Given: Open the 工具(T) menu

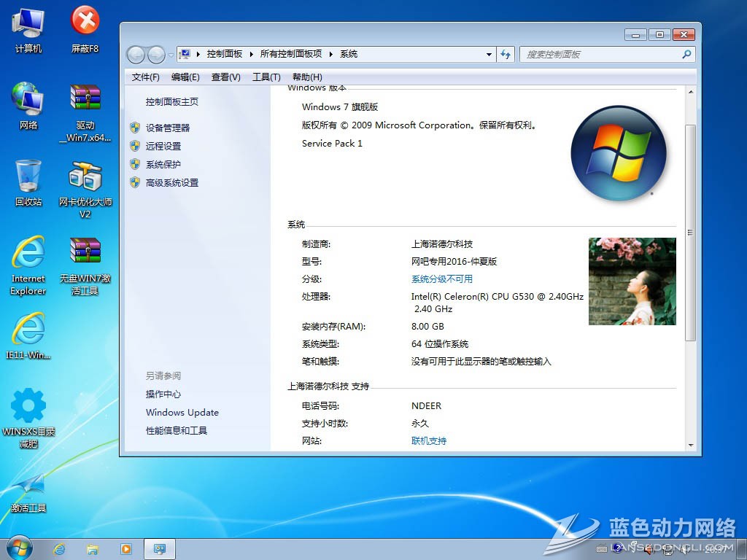Looking at the screenshot, I should point(266,77).
